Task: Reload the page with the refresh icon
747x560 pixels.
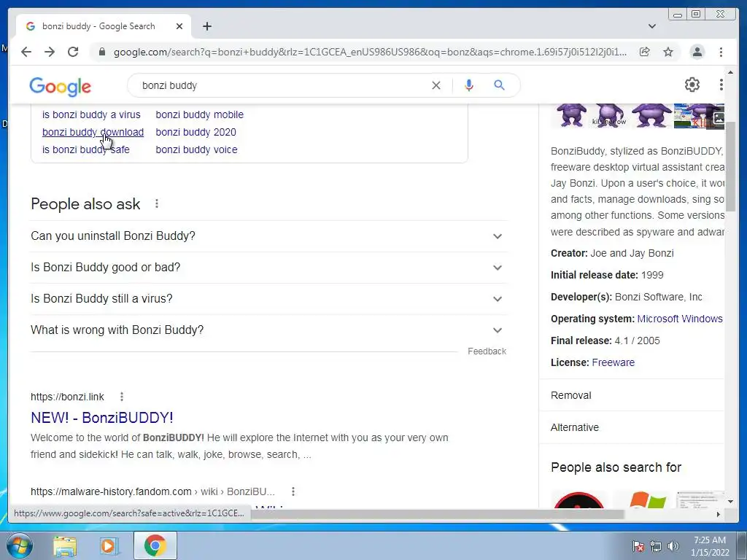Action: click(x=73, y=52)
